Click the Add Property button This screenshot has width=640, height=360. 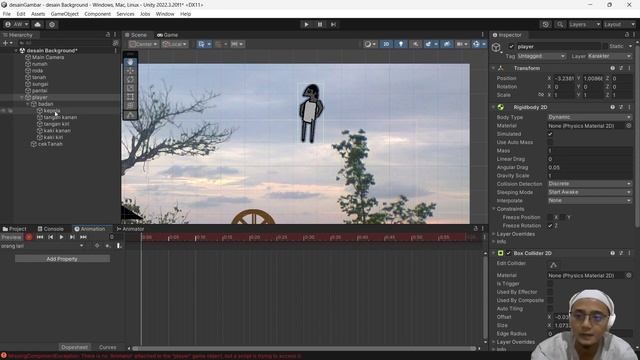coord(62,259)
